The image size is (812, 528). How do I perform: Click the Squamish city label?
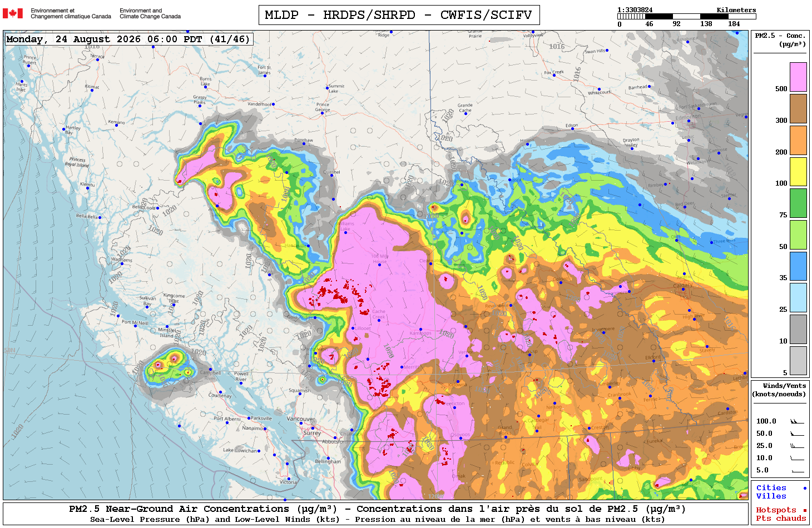(x=299, y=390)
